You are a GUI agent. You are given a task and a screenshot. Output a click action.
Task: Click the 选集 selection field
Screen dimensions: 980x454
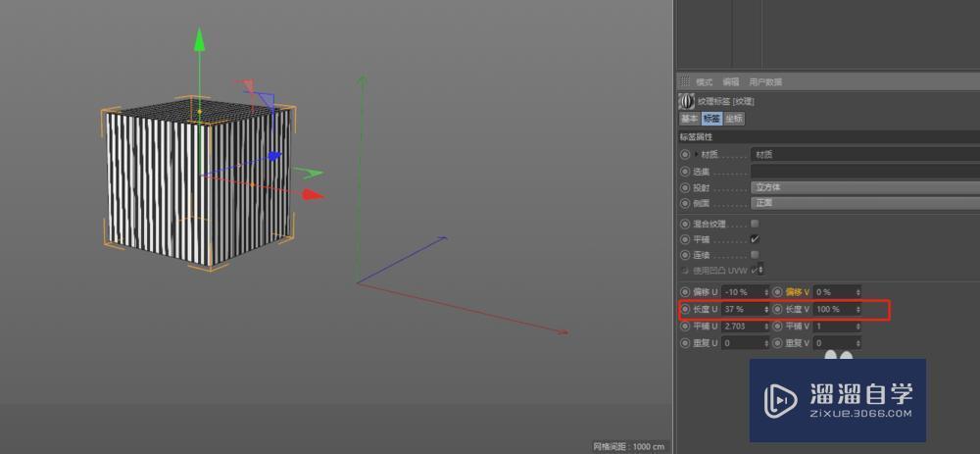click(x=865, y=171)
